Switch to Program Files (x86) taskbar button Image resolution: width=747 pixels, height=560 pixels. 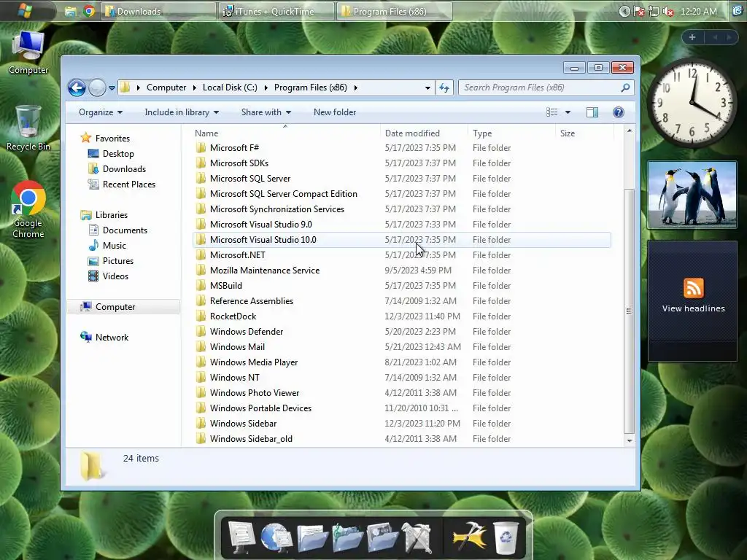[394, 12]
